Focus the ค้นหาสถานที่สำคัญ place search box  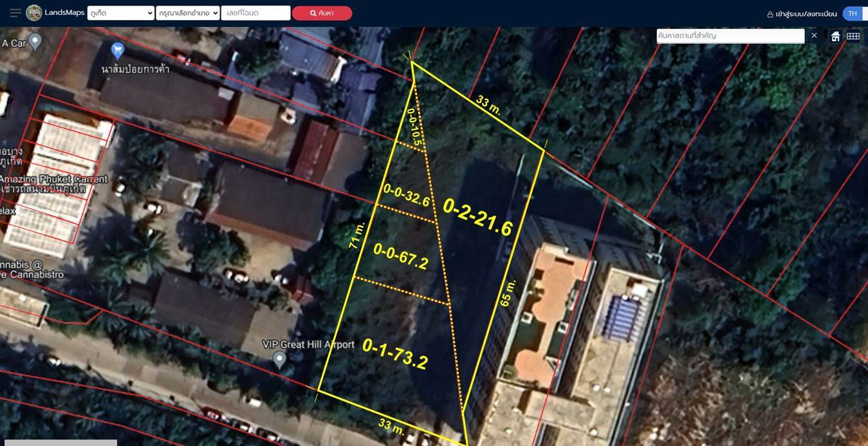point(730,36)
